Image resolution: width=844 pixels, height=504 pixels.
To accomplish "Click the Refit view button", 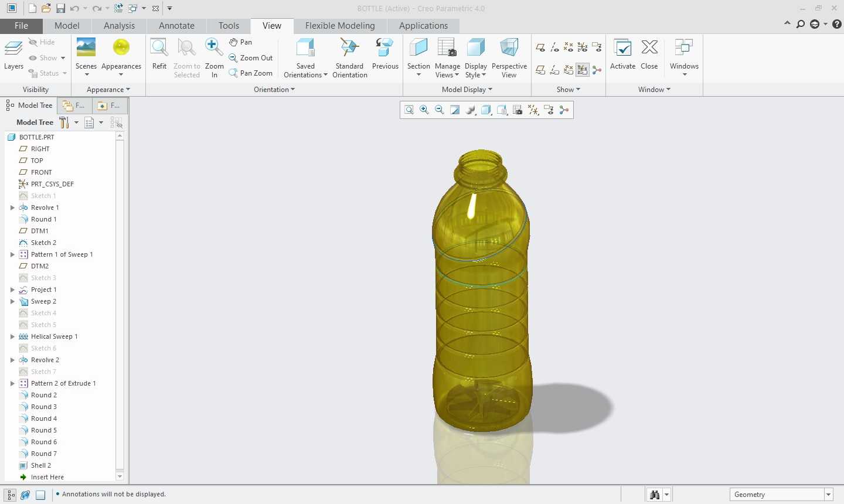I will pos(159,55).
